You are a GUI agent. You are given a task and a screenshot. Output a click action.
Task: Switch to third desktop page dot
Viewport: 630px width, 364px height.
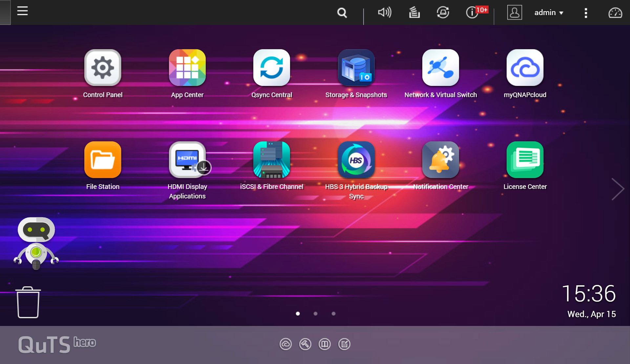(333, 313)
